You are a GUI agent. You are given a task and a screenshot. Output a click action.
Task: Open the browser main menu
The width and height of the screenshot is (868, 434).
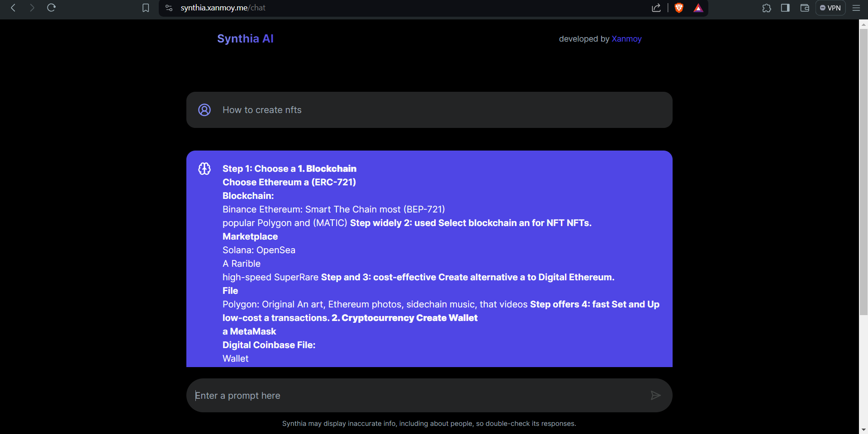pos(856,8)
